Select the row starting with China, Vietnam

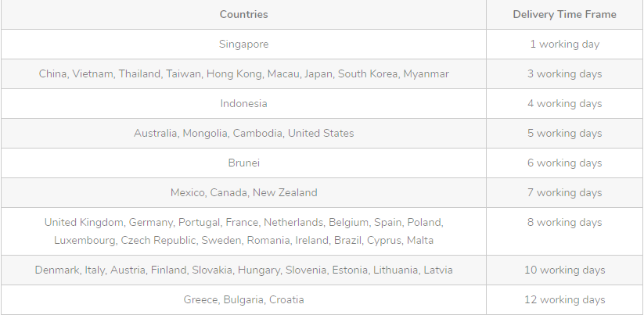pyautogui.click(x=322, y=73)
